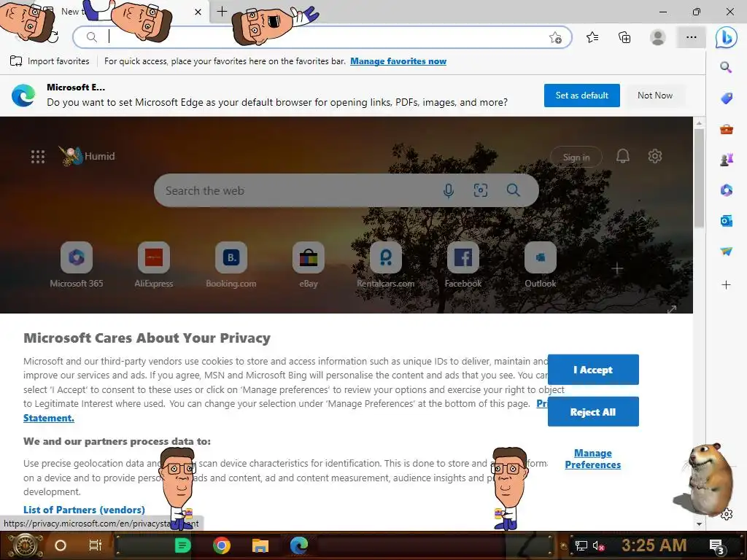Image resolution: width=747 pixels, height=560 pixels.
Task: Open the Collections icon in the toolbar
Action: (624, 37)
